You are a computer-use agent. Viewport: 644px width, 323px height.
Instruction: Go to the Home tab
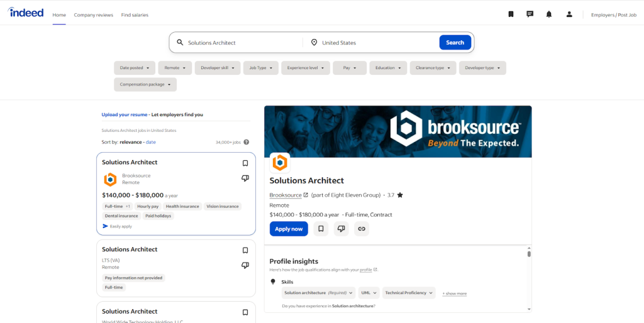click(x=59, y=15)
